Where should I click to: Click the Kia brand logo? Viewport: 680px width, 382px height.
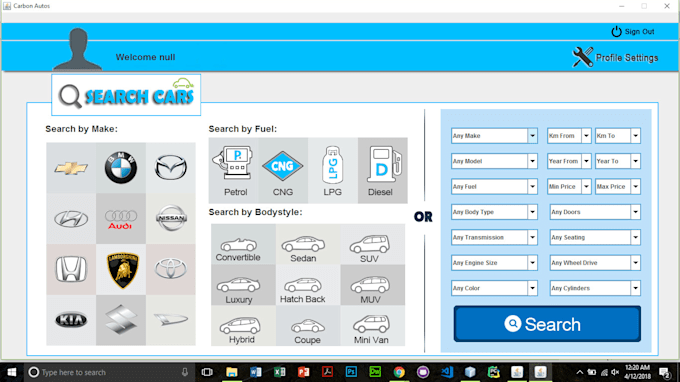71,320
